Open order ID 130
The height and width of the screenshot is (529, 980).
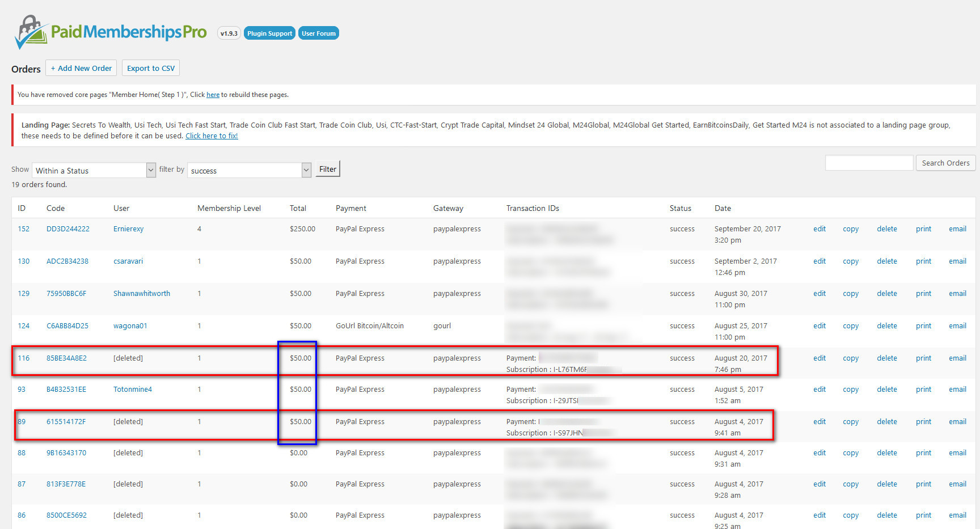[x=23, y=261]
